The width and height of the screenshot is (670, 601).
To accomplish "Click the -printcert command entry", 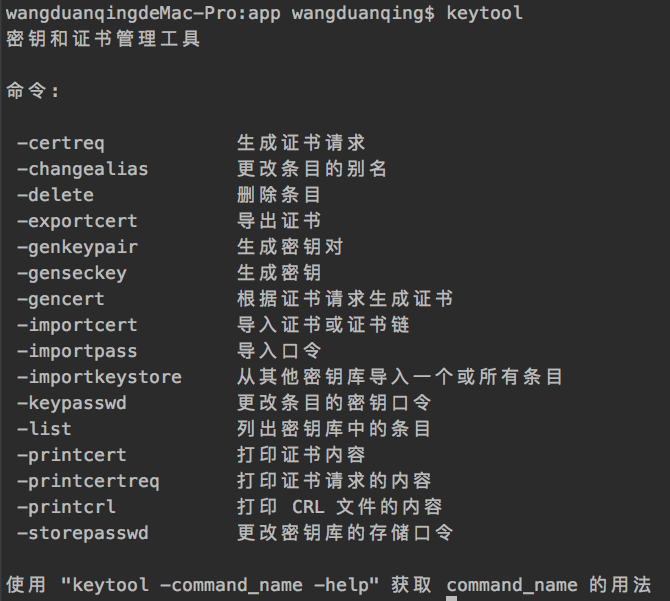I will click(x=72, y=455).
